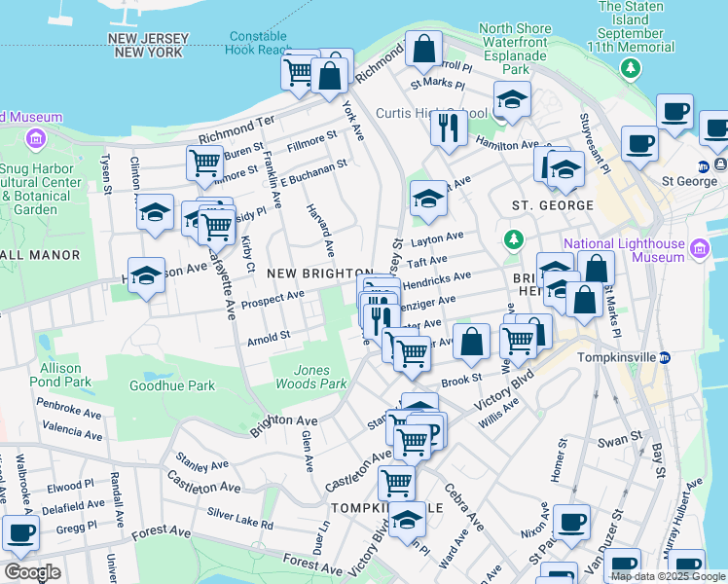Viewport: 728px width, 584px height.
Task: Click the park tree pin at September 11th Memorial
Action: click(x=631, y=69)
